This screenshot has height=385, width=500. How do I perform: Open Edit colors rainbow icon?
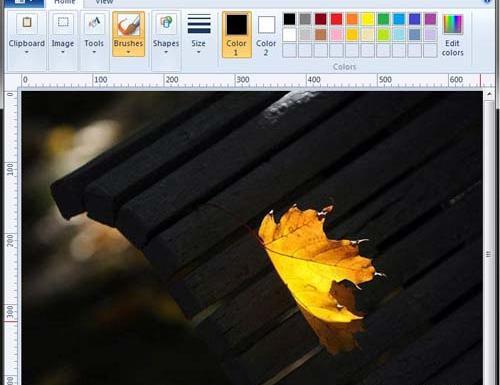(x=453, y=24)
